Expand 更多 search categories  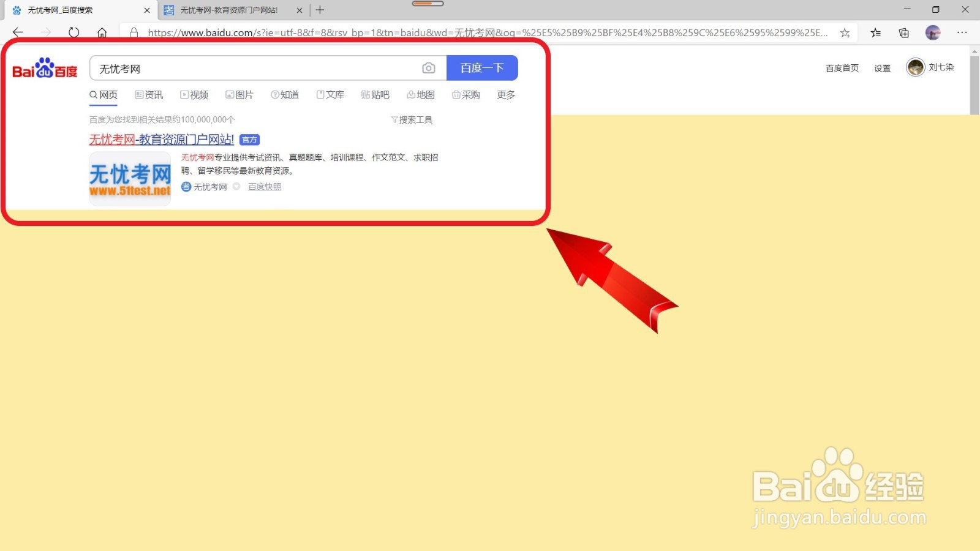click(x=506, y=95)
